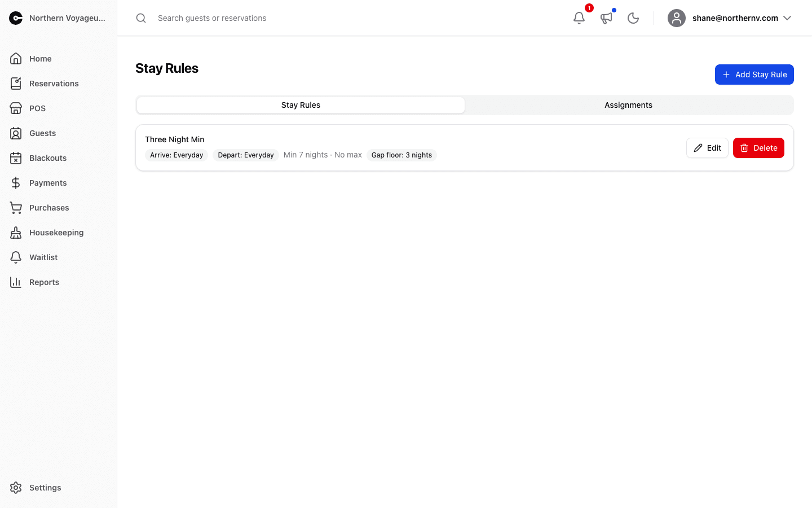Open shane@northernv.com account menu
The height and width of the screenshot is (508, 812).
[730, 18]
